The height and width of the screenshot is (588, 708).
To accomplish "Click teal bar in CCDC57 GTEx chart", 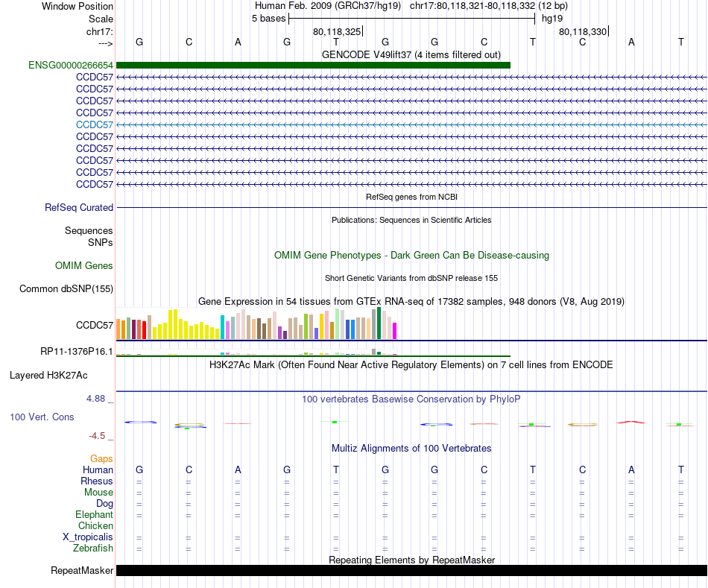I will (222, 327).
